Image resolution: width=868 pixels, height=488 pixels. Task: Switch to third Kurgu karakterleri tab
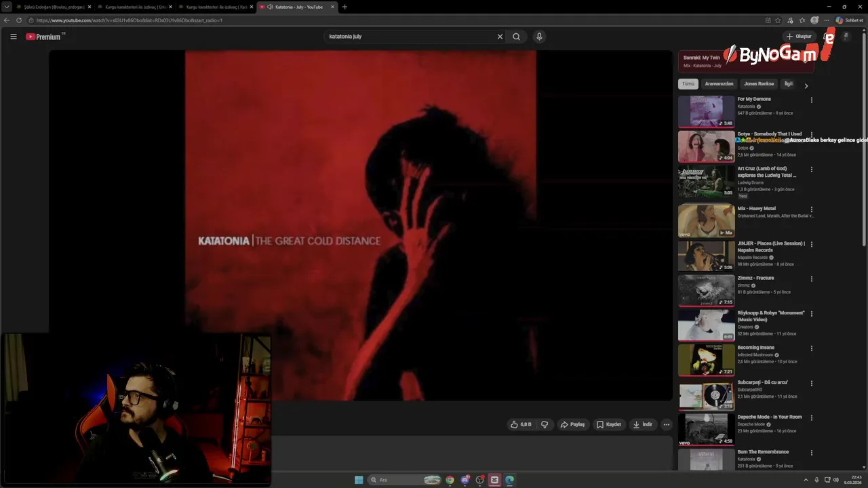coord(216,7)
